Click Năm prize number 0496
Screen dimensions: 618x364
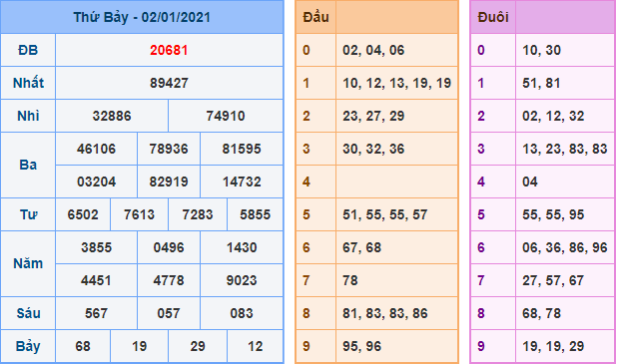[x=169, y=248]
